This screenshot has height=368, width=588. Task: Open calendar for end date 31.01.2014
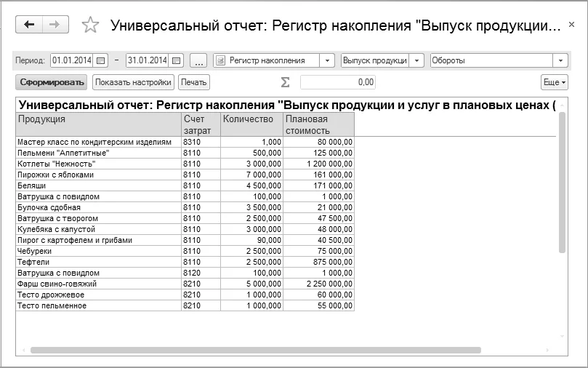pyautogui.click(x=176, y=60)
